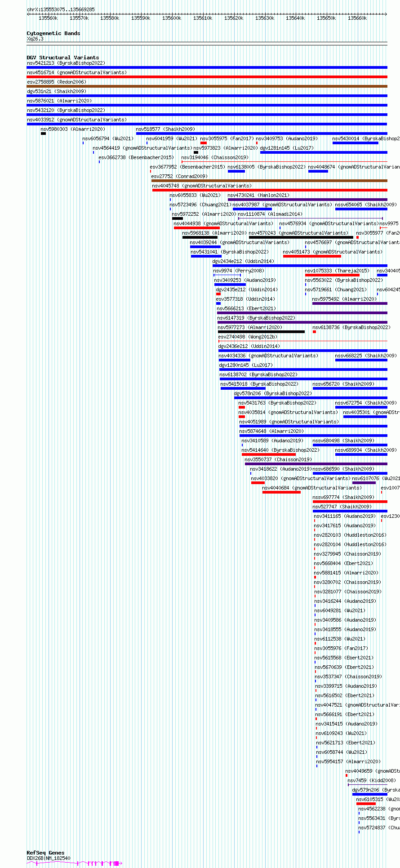Screen dimensions: 400x868
Task: Open the nssv697774 (Shaikh2009) label
Action: (x=343, y=498)
